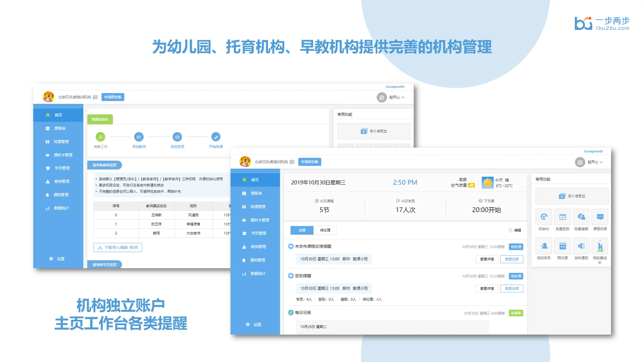This screenshot has height=362, width=644.
Task: Click the 批量请假 icon
Action: point(581,217)
